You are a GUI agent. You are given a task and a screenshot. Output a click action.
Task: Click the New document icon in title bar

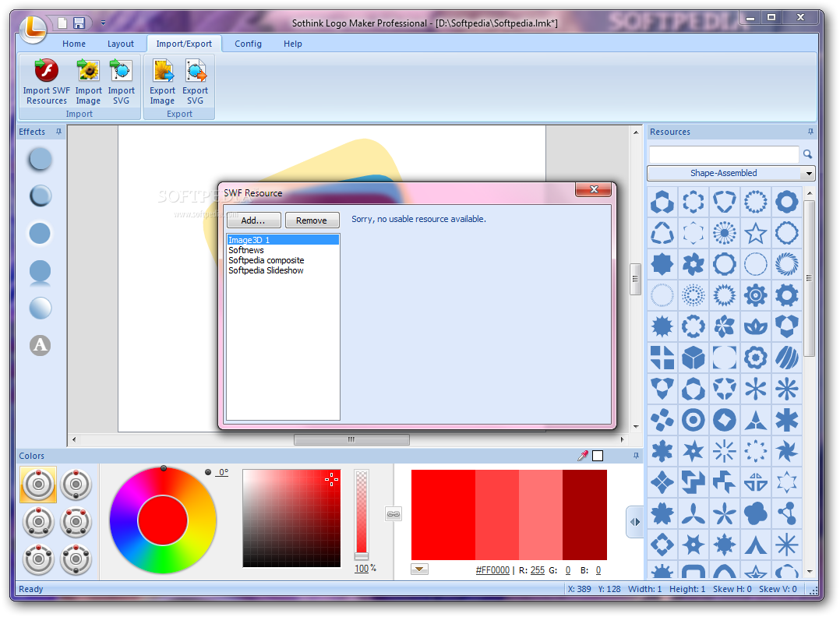coord(62,23)
